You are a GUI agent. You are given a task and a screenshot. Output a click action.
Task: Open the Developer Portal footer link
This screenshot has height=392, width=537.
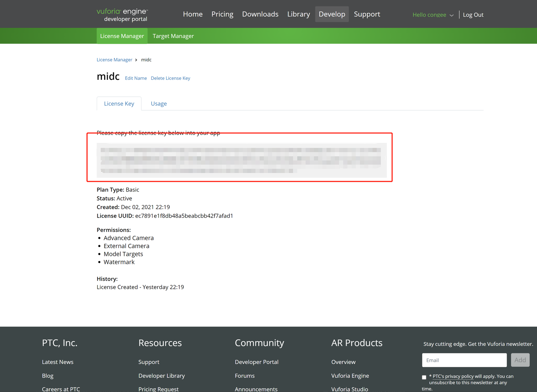(x=257, y=362)
